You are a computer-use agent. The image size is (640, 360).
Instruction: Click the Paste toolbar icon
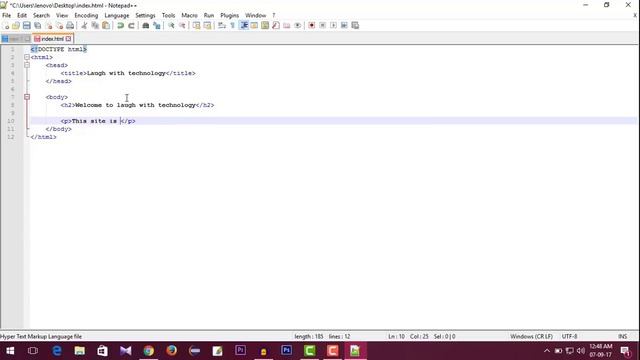pyautogui.click(x=106, y=26)
